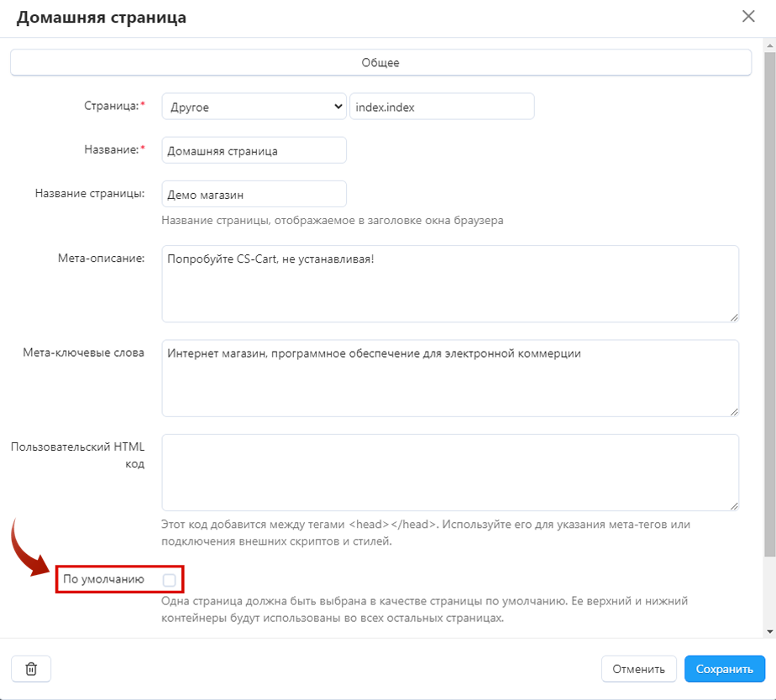Focus the Название страницы field

[x=254, y=195]
